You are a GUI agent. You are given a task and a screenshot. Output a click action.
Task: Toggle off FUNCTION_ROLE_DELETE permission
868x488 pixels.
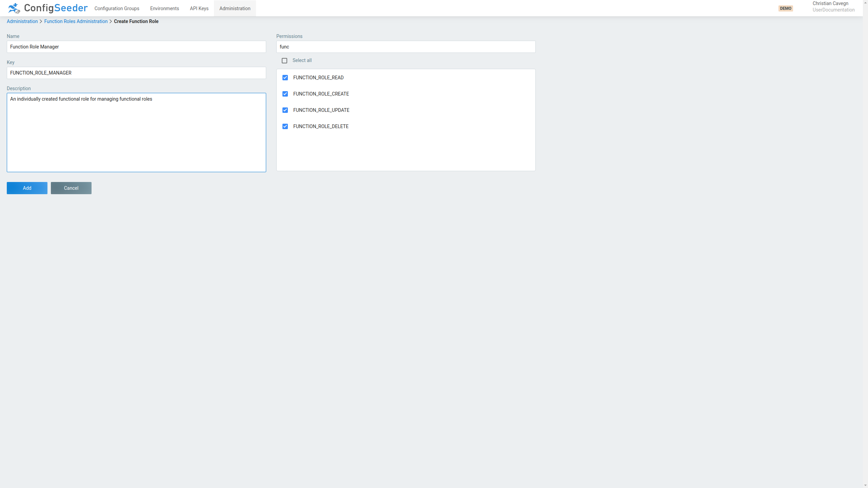285,126
